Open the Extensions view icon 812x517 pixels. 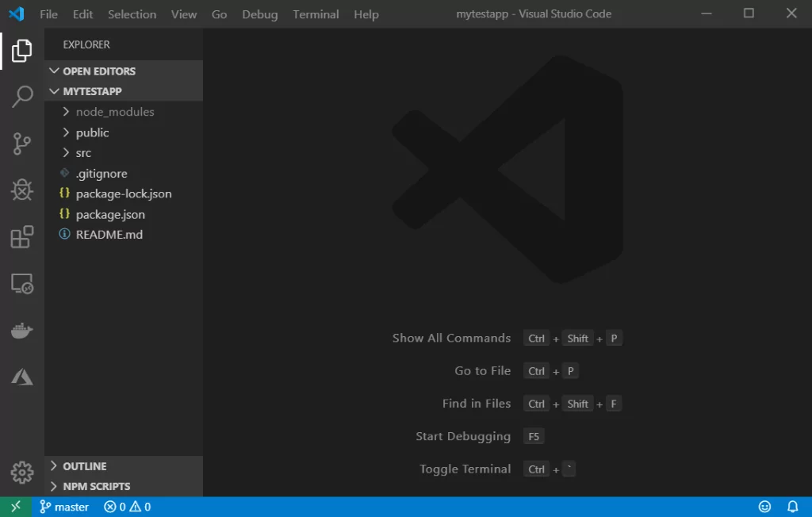coord(21,237)
